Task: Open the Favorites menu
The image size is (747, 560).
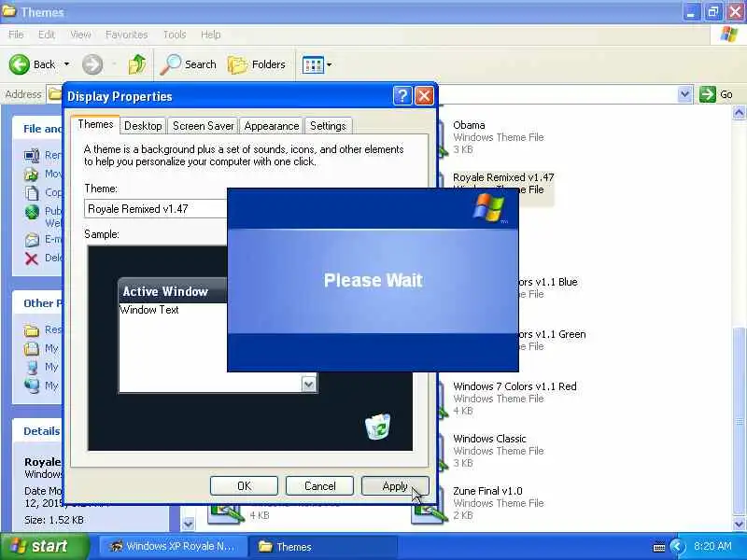Action: click(126, 35)
